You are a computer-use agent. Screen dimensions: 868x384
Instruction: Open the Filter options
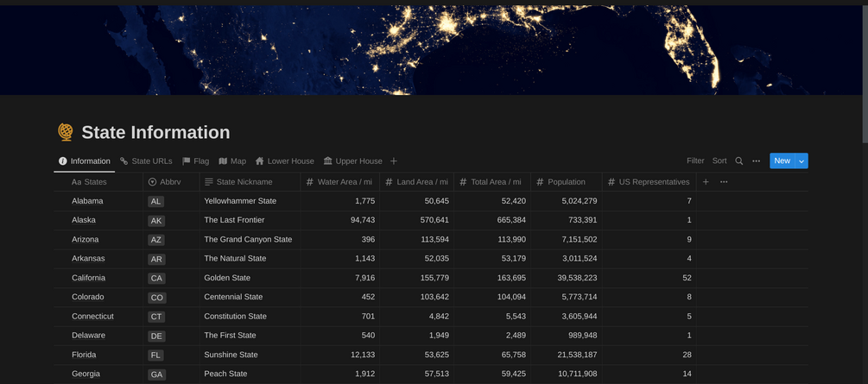click(x=695, y=161)
